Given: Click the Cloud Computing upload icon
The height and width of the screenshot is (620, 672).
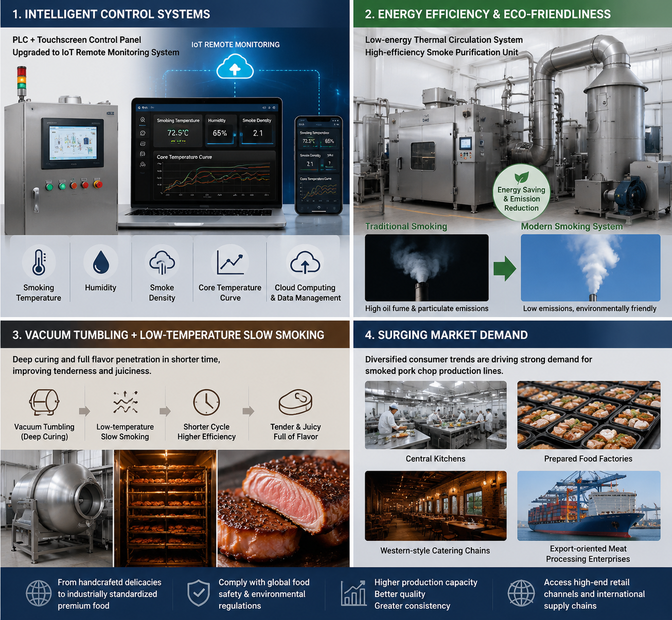Looking at the screenshot, I should point(305,262).
